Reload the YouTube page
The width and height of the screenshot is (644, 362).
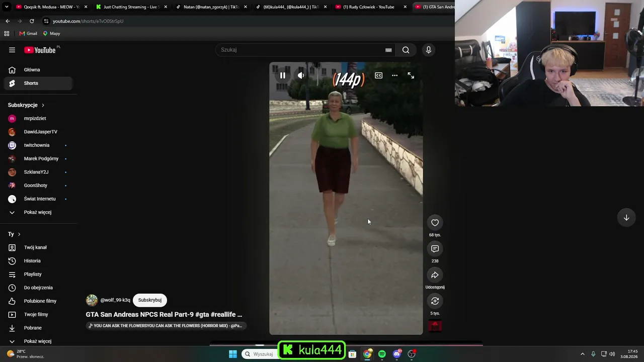point(32,21)
